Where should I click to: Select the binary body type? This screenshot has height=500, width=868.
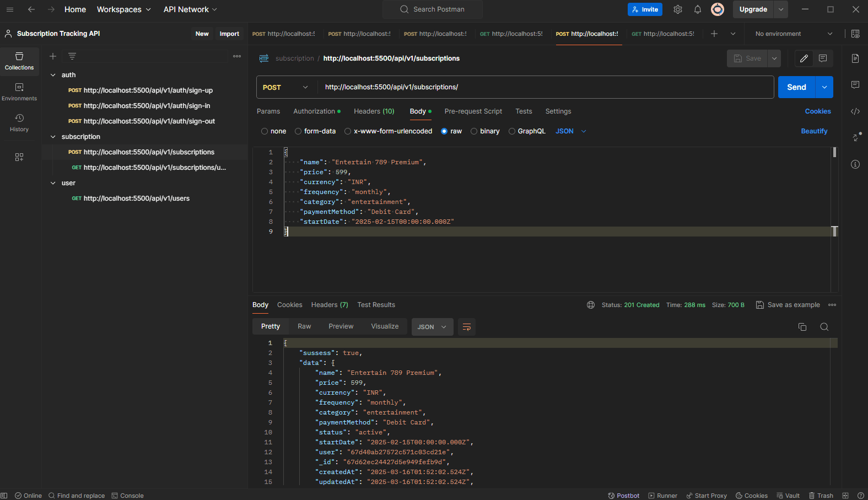pos(474,131)
